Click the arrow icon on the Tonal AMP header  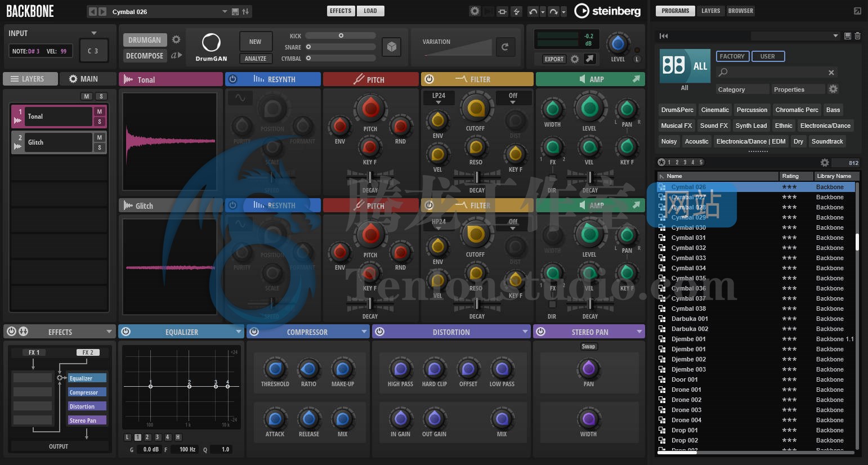tap(636, 79)
